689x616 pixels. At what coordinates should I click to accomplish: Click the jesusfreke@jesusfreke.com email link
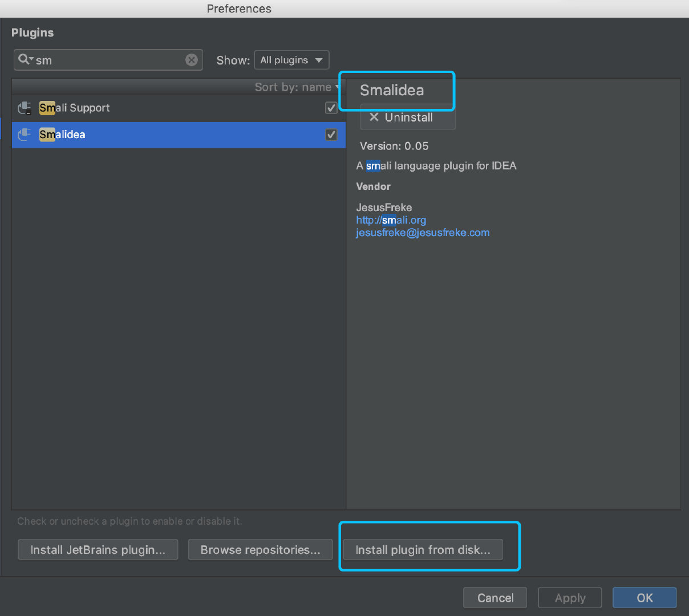(423, 233)
